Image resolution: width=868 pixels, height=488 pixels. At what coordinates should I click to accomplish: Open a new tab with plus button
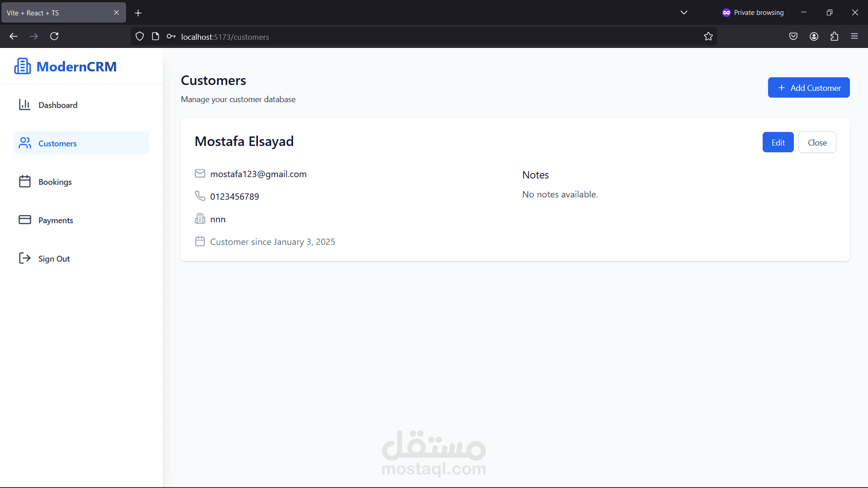(x=138, y=13)
